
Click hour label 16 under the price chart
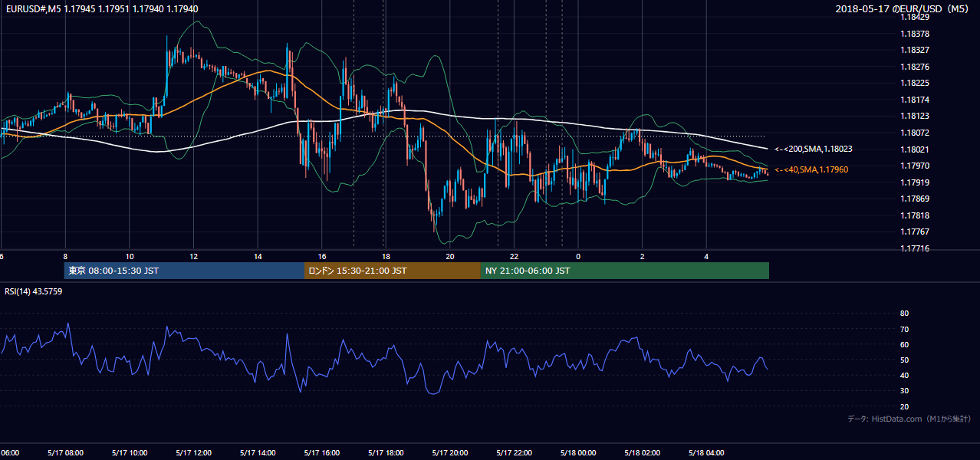click(322, 256)
